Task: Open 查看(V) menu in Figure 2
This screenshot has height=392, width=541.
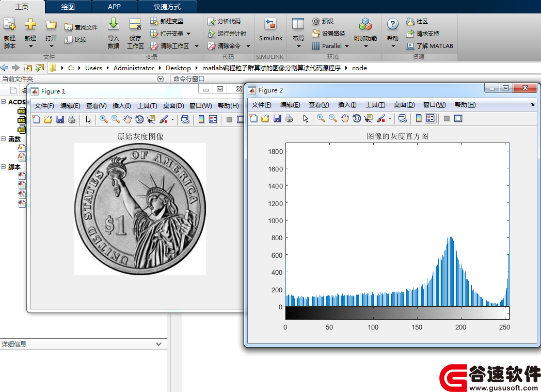Action: [x=319, y=105]
